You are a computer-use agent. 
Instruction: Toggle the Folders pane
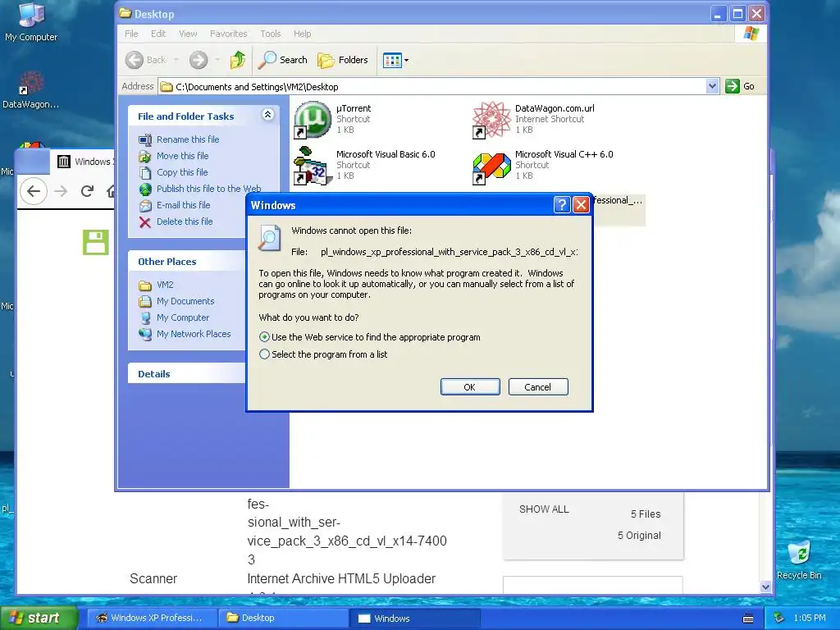343,60
